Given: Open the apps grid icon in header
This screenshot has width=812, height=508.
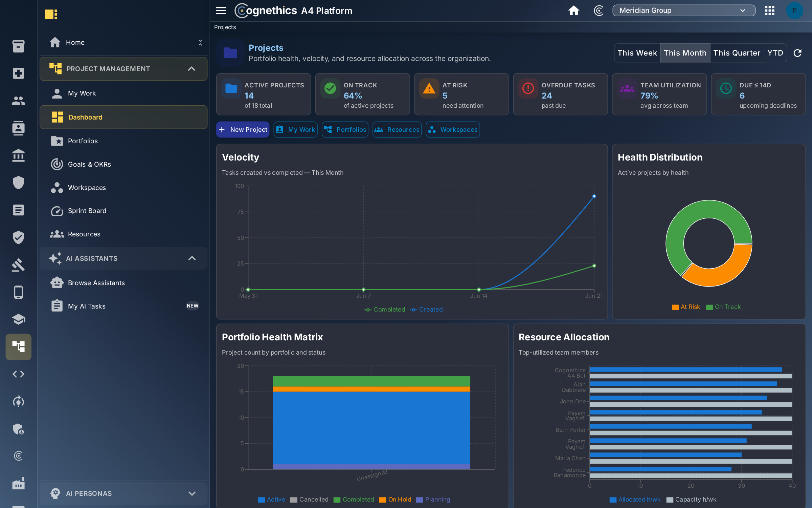Looking at the screenshot, I should 769,10.
